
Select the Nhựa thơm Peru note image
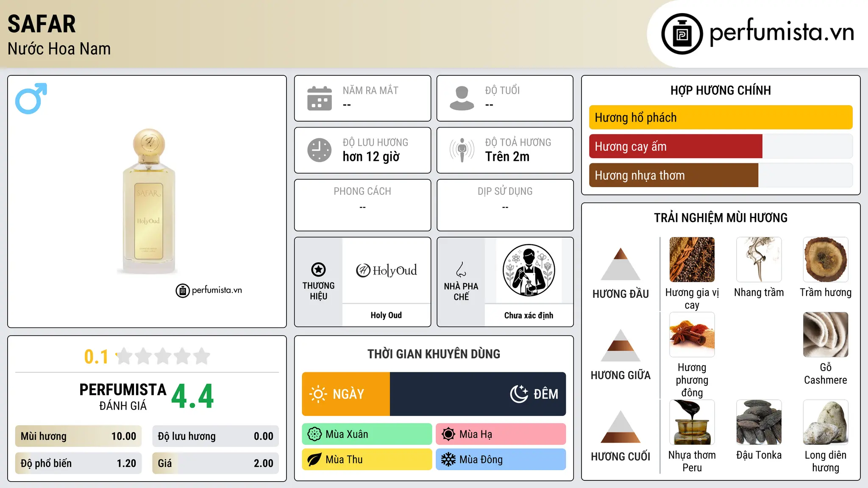pyautogui.click(x=692, y=422)
